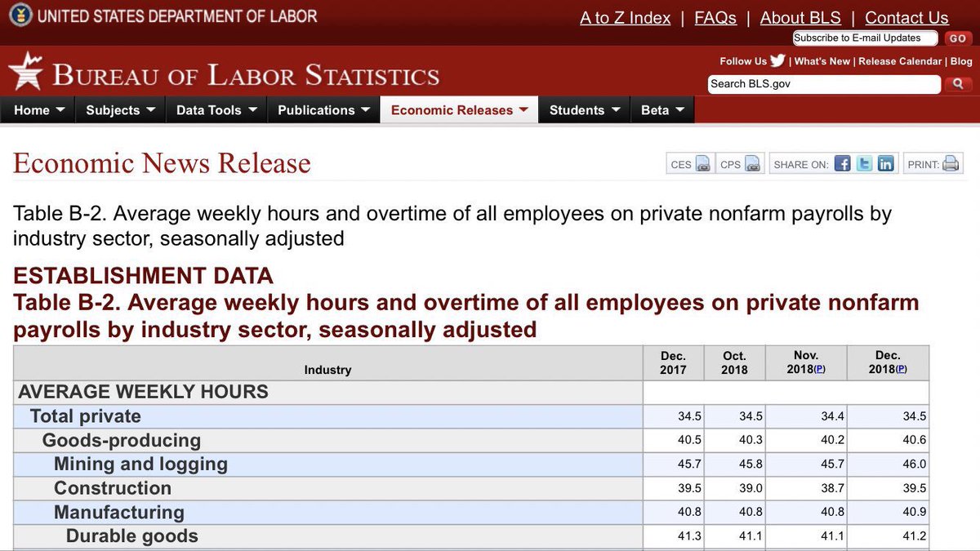The width and height of the screenshot is (980, 551).
Task: Open the About BLS link
Action: coord(800,18)
